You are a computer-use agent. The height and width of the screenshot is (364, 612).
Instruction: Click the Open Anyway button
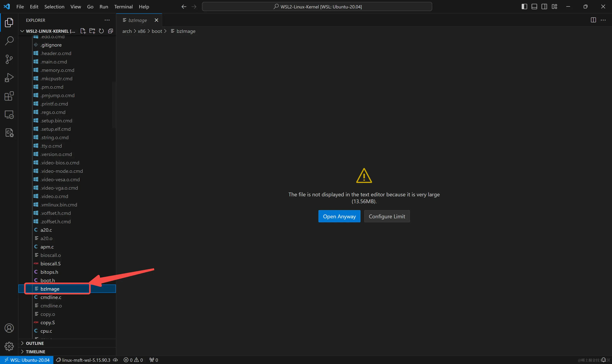pyautogui.click(x=339, y=216)
